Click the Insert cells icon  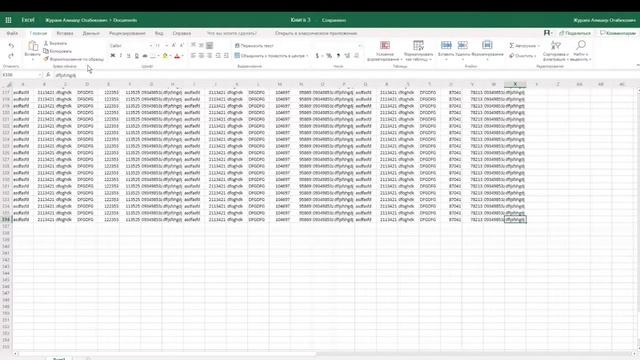(x=446, y=46)
